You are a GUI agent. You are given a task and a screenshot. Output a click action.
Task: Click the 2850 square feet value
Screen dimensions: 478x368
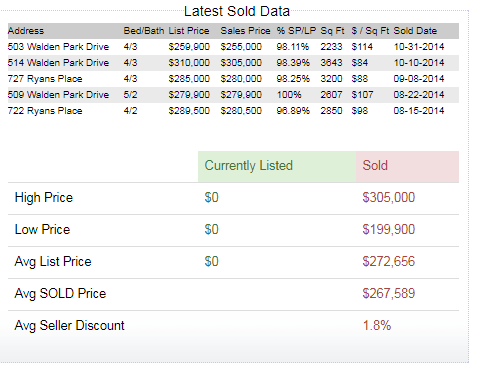click(x=331, y=111)
